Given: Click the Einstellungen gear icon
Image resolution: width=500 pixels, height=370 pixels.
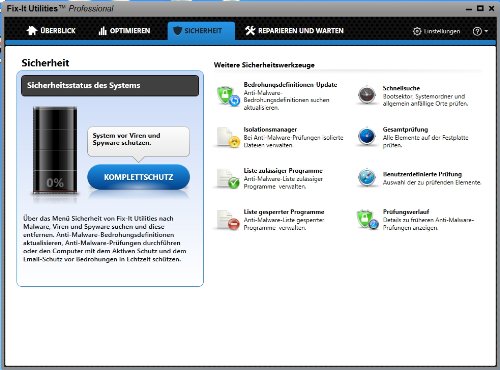Looking at the screenshot, I should pos(417,31).
